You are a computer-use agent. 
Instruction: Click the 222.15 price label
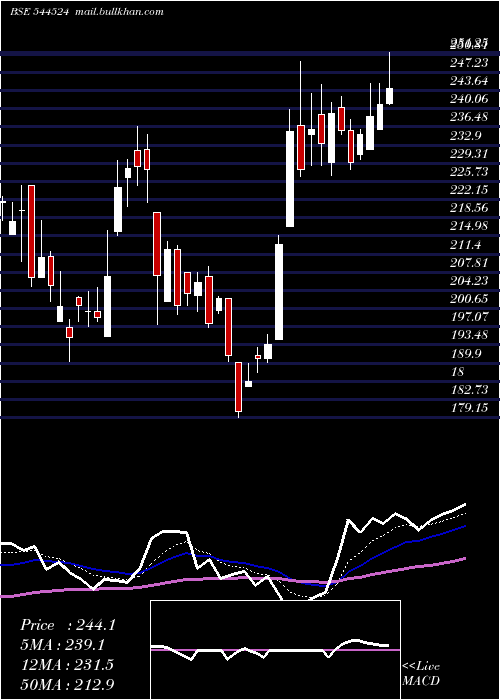469,190
